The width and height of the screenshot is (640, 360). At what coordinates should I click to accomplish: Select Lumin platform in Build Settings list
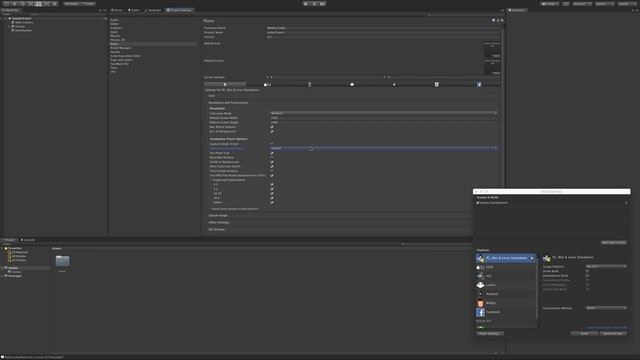(506, 285)
